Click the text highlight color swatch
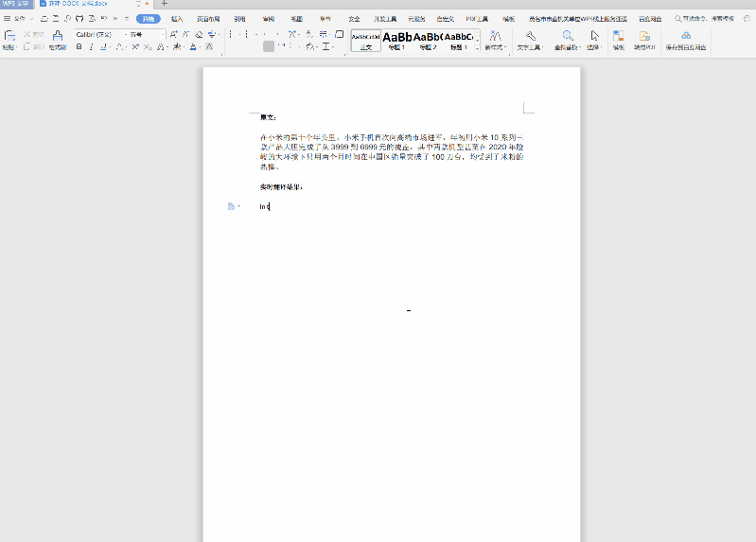Image resolution: width=756 pixels, height=542 pixels. [177, 46]
